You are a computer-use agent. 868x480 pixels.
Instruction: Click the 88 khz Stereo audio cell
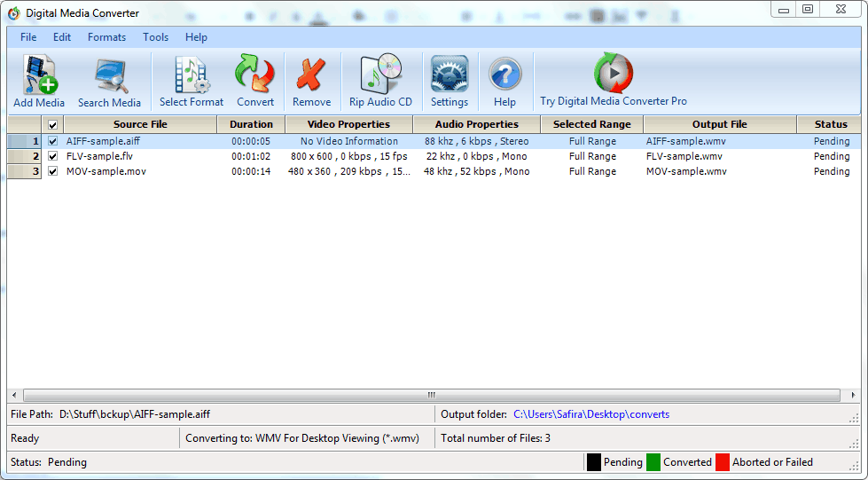click(x=477, y=141)
